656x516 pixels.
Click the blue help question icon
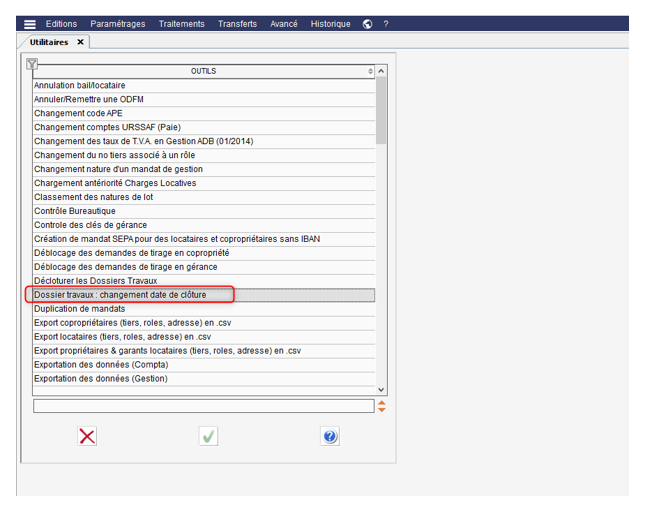[x=330, y=436]
